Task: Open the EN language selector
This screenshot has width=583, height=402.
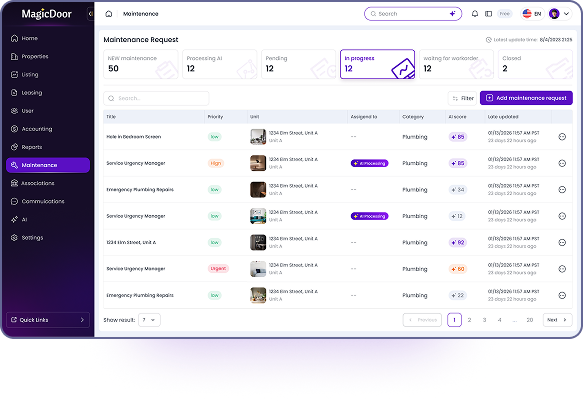Action: (x=532, y=14)
